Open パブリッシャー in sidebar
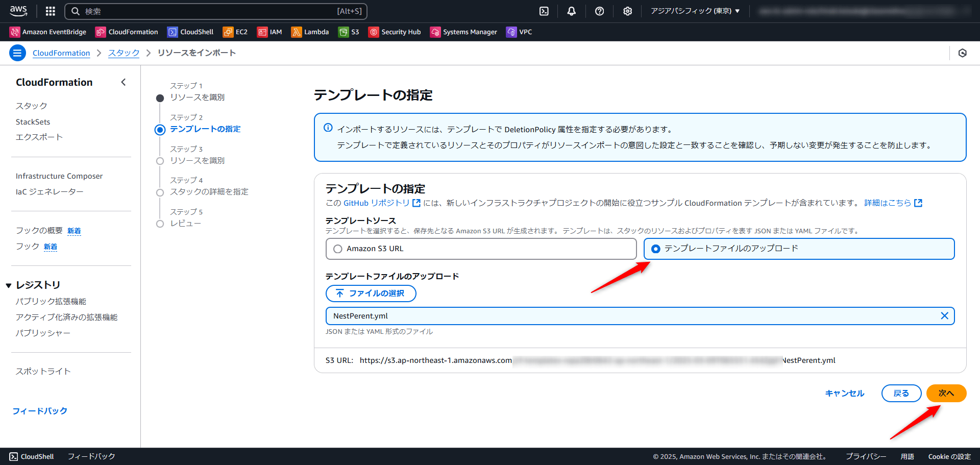The height and width of the screenshot is (465, 980). click(x=43, y=333)
